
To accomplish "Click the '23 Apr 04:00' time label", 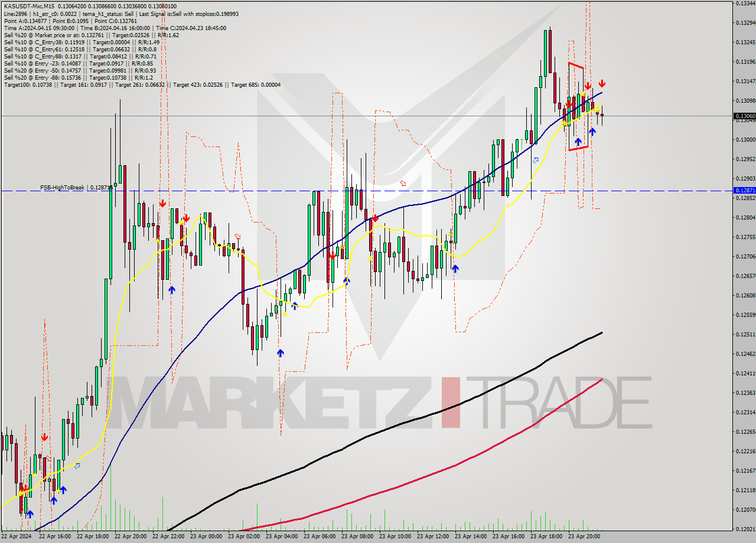I will pyautogui.click(x=282, y=537).
